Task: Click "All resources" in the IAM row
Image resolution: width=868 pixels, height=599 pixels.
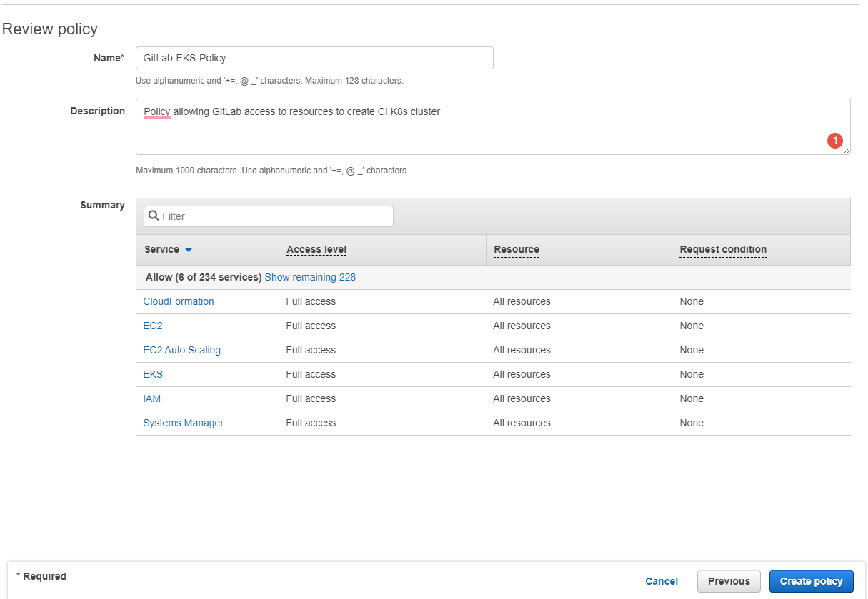Action: click(x=522, y=398)
